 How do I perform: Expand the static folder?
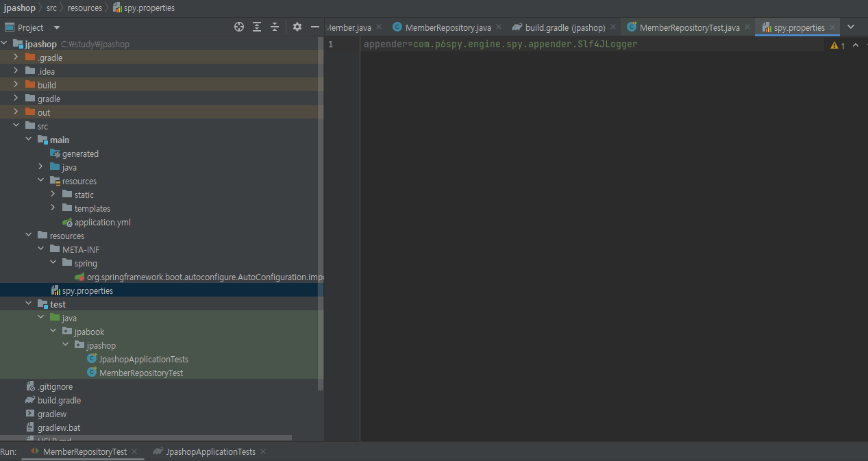[53, 195]
